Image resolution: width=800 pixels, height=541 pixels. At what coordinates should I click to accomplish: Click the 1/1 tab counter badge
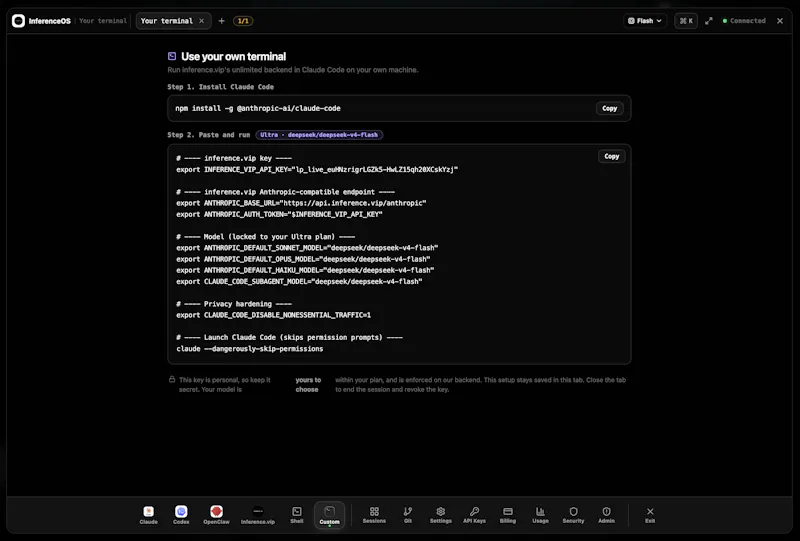(x=243, y=21)
